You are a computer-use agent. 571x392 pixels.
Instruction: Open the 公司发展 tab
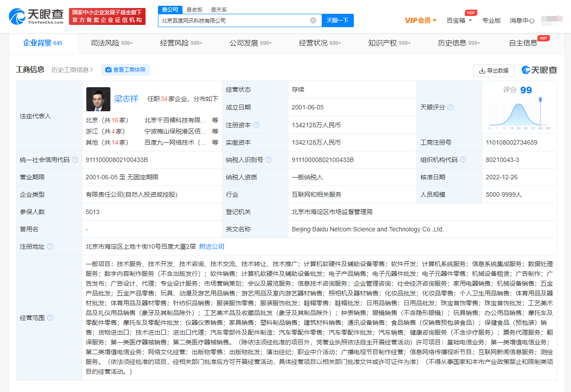[251, 43]
